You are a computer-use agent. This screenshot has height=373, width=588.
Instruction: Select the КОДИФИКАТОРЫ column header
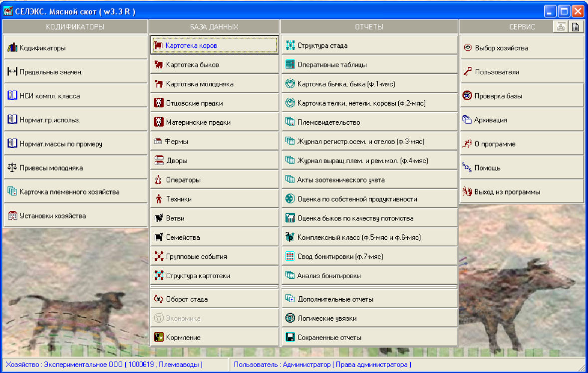click(x=75, y=27)
